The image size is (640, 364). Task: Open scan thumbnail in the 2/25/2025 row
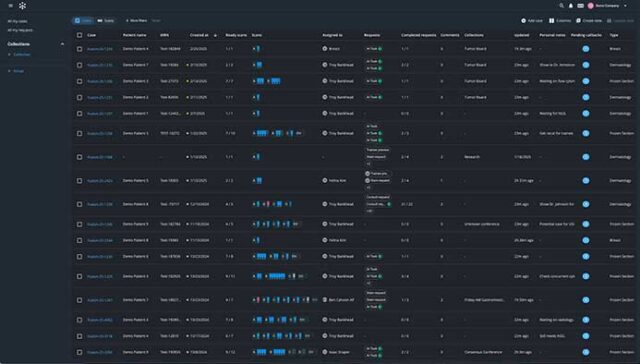click(258, 49)
